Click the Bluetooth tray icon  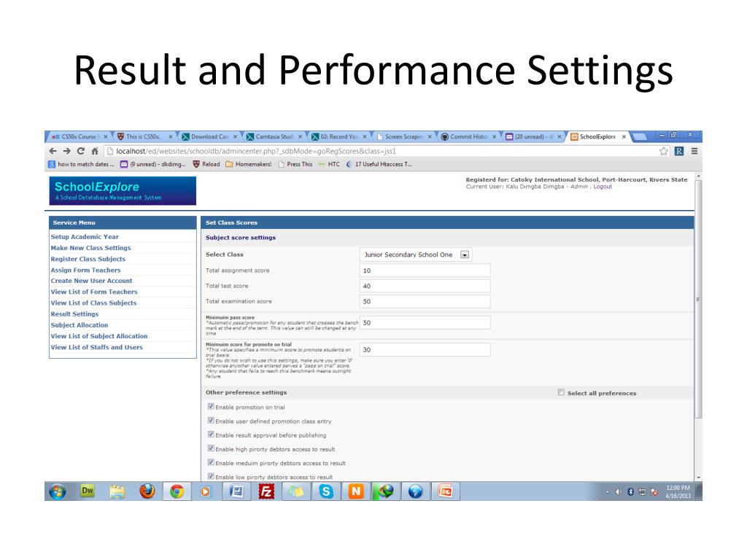630,492
